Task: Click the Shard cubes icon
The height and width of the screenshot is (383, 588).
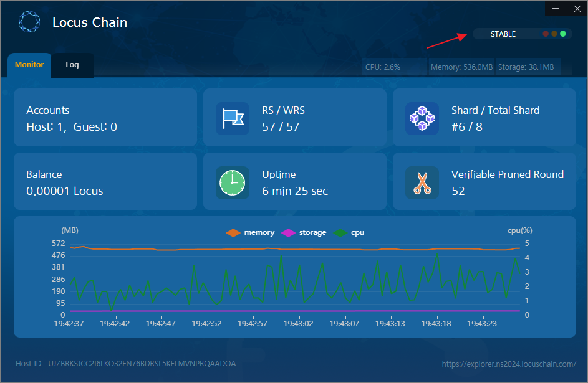Action: point(422,118)
